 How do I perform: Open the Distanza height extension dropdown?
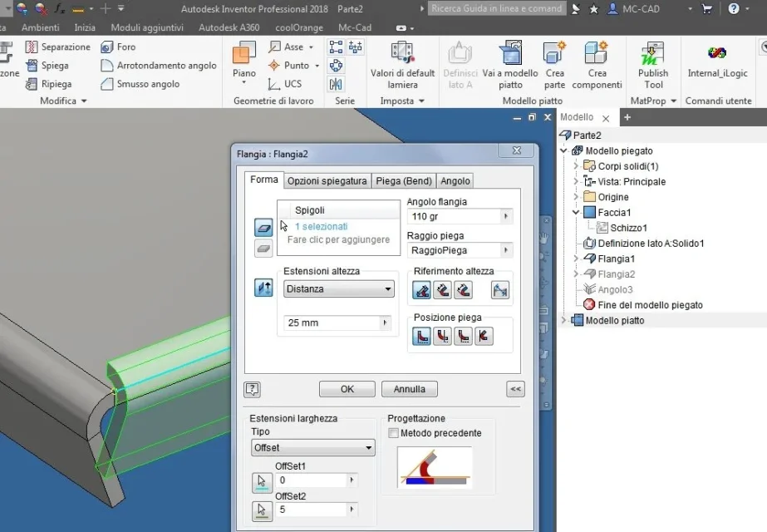[338, 288]
